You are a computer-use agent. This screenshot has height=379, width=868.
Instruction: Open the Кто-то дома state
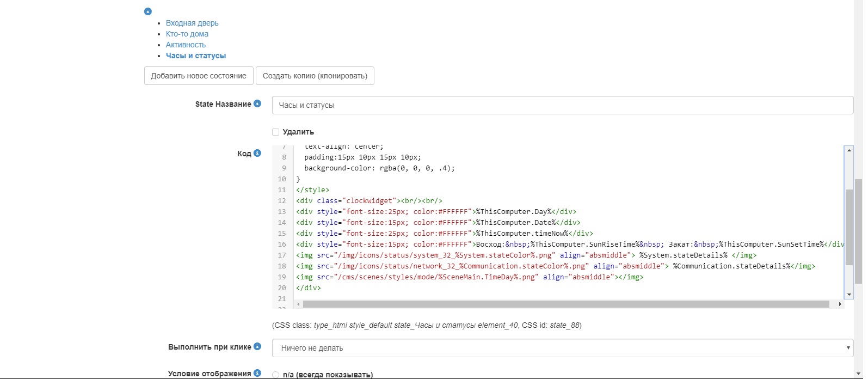187,34
